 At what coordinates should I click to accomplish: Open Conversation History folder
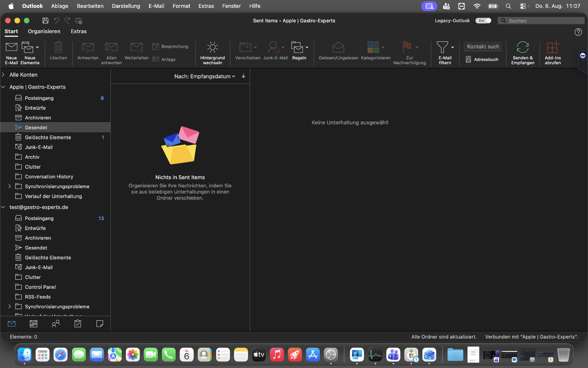(55, 177)
